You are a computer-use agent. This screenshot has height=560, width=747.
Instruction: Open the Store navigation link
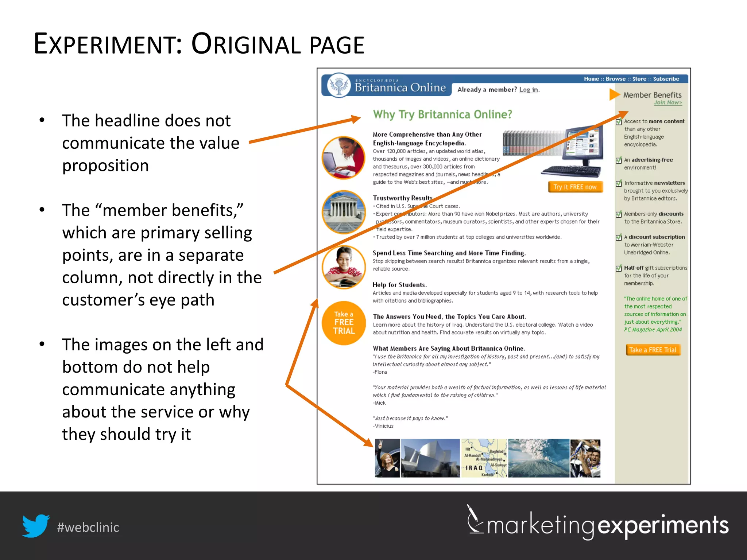(x=639, y=79)
